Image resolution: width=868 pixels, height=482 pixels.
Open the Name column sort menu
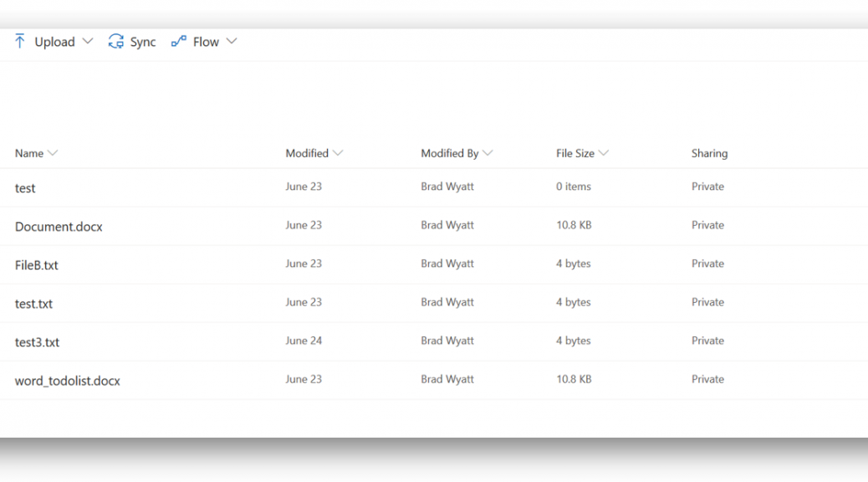37,153
